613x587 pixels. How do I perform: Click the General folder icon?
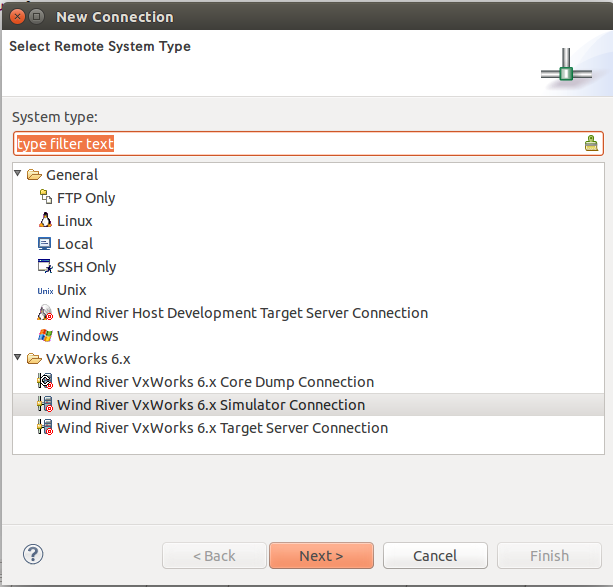pyautogui.click(x=34, y=175)
